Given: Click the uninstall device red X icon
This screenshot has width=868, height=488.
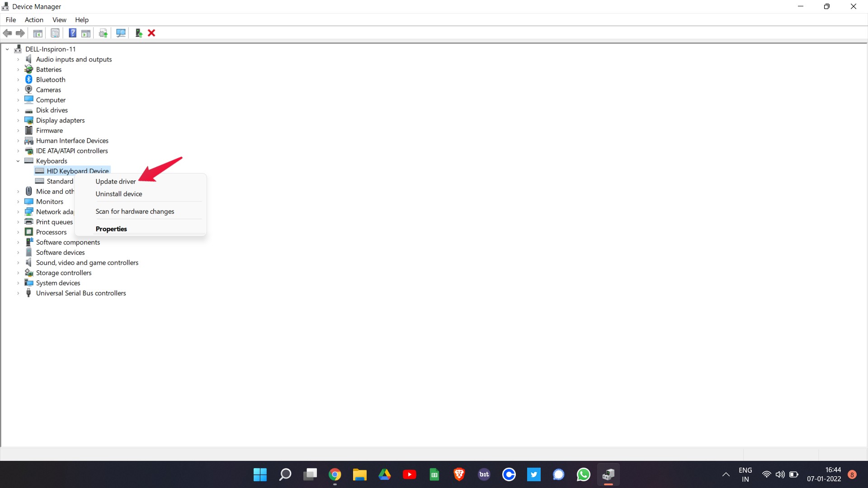Looking at the screenshot, I should point(152,33).
